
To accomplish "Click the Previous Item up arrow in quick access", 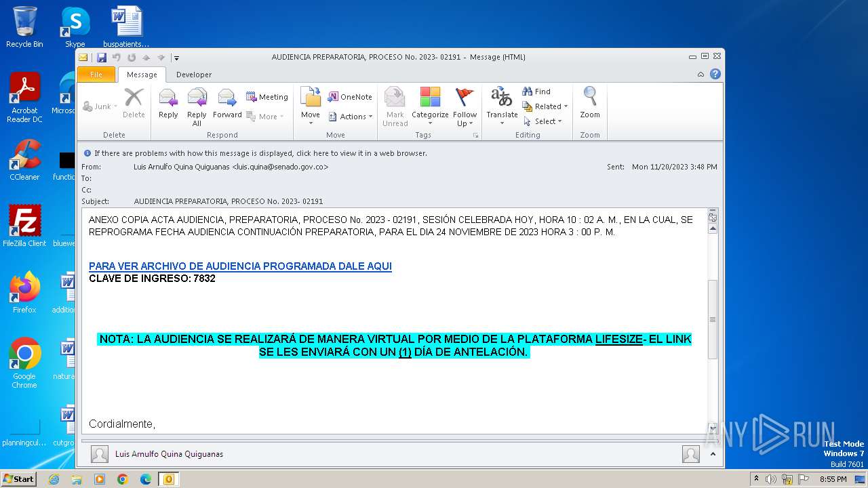I will (x=146, y=58).
